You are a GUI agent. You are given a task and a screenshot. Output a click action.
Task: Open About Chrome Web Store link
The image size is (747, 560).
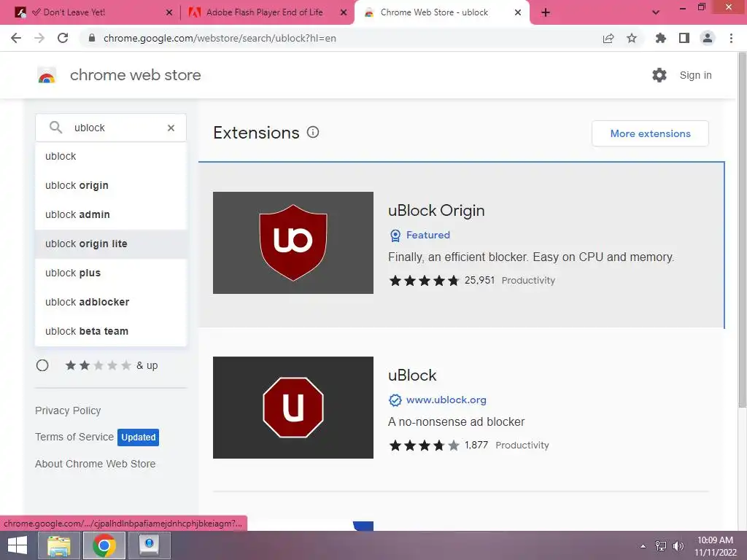pos(96,464)
